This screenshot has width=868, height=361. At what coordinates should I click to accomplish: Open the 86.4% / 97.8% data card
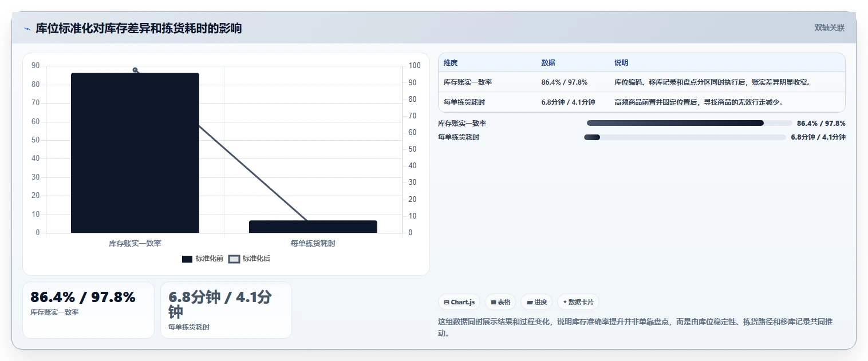pos(88,310)
